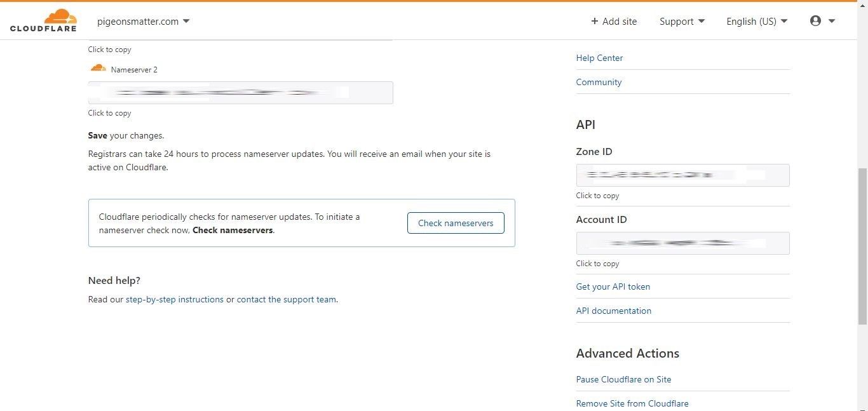Click Get your API token
The image size is (868, 411).
[x=613, y=286]
